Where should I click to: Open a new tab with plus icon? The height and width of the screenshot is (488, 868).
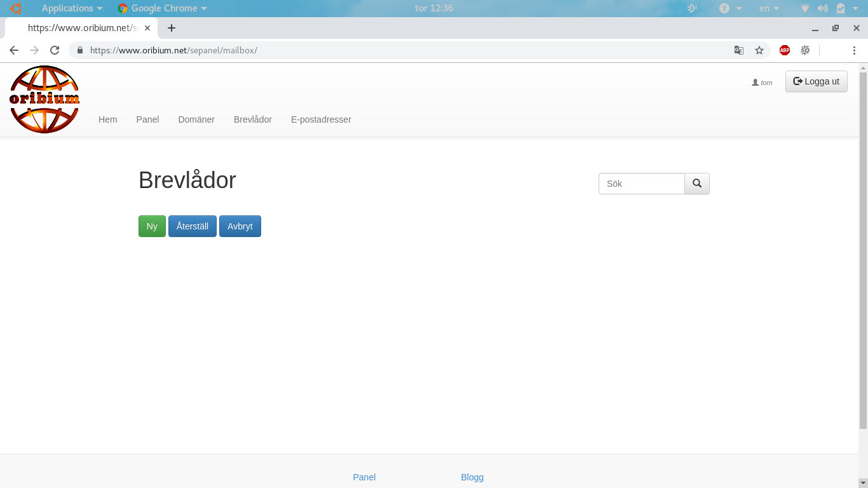tap(172, 28)
